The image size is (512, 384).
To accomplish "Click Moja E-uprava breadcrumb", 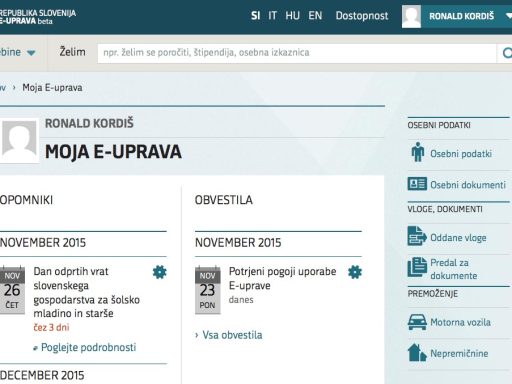I will click(52, 88).
